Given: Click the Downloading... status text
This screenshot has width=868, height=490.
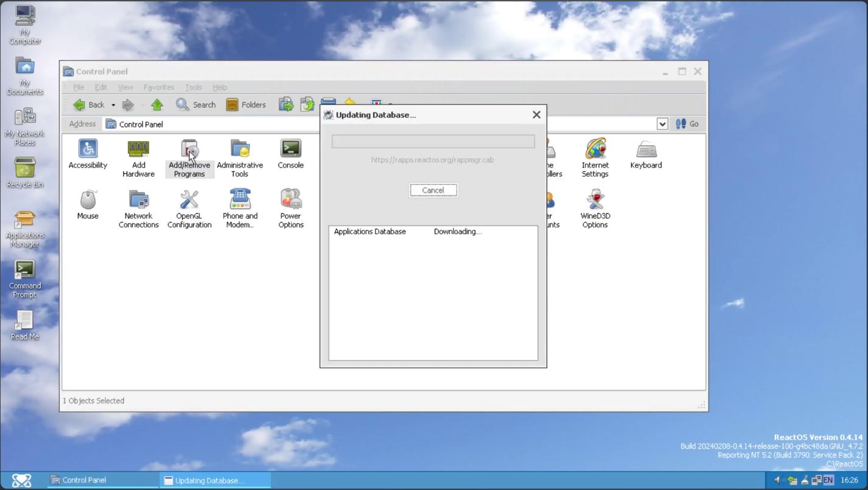Looking at the screenshot, I should click(458, 232).
